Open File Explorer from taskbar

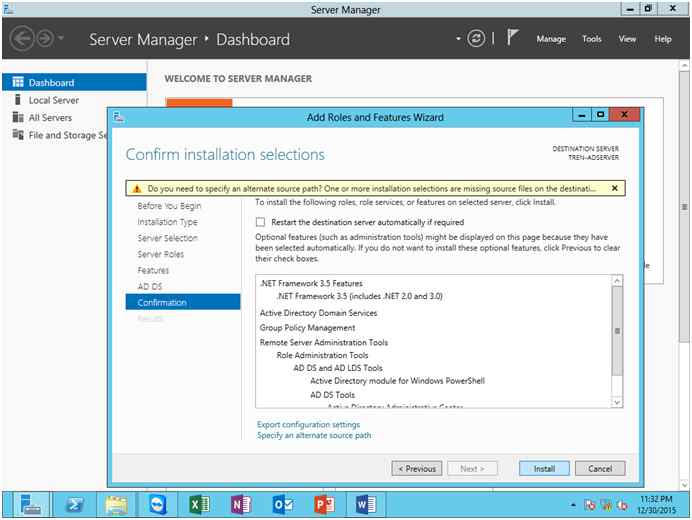(x=116, y=505)
